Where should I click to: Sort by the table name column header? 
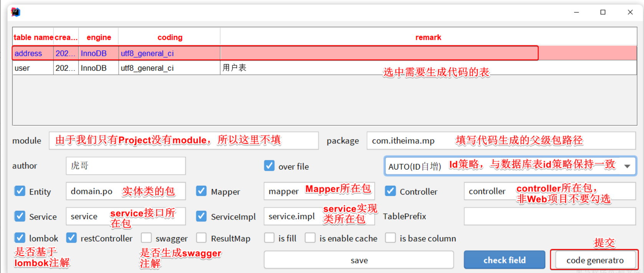pos(33,37)
